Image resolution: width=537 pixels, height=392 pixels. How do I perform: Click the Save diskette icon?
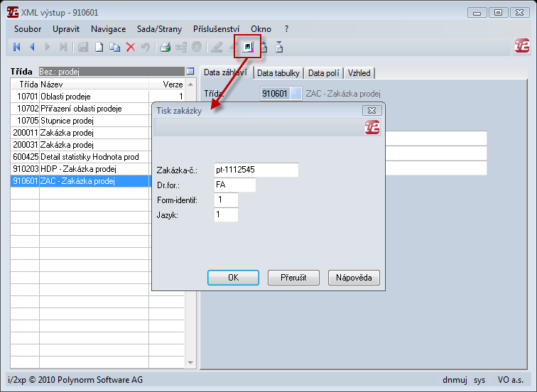(83, 47)
